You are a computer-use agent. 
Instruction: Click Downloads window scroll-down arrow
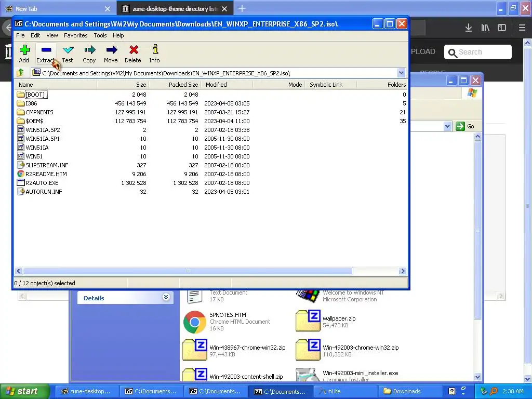click(x=478, y=377)
